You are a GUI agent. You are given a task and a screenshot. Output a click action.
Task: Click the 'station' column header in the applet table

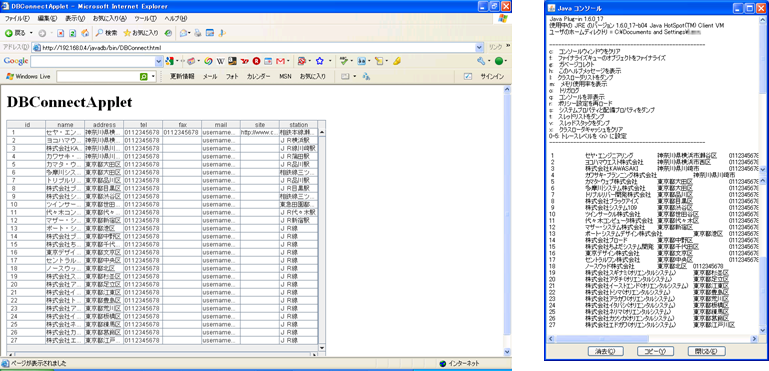pos(299,125)
